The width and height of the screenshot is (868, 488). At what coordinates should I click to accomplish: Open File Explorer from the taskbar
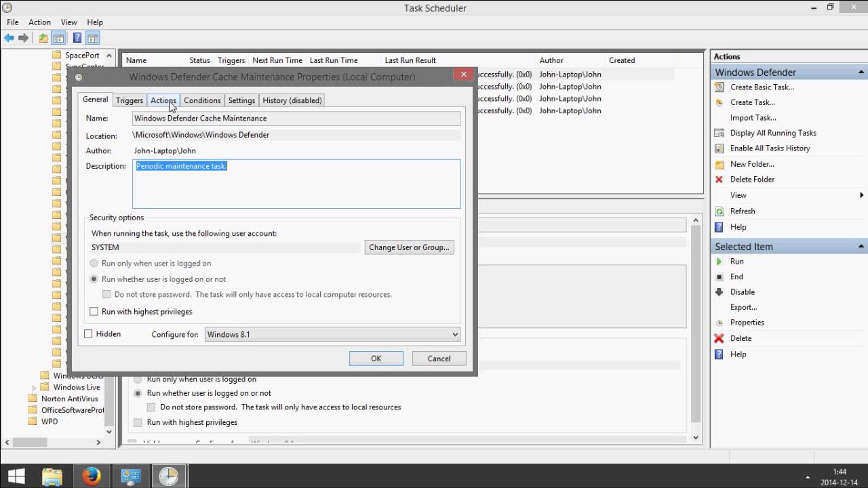pyautogui.click(x=52, y=476)
